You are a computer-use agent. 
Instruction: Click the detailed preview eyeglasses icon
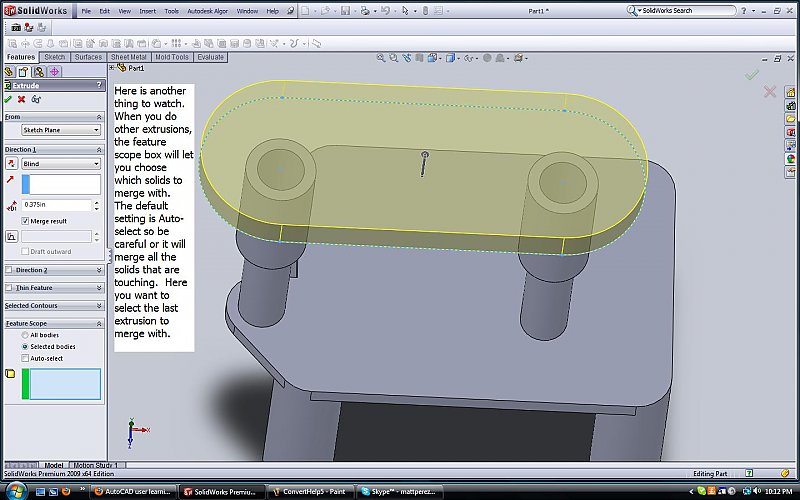point(36,100)
